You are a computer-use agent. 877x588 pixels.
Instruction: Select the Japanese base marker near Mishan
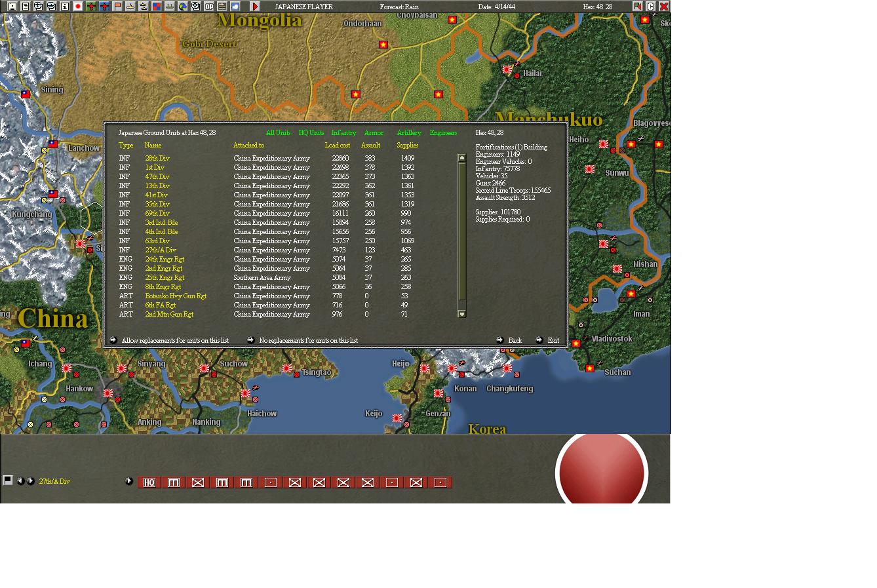click(x=617, y=269)
